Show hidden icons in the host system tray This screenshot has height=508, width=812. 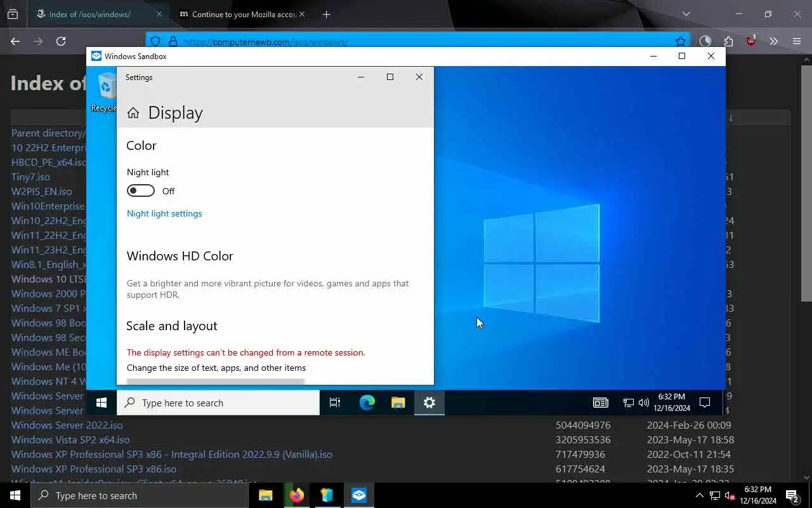(x=699, y=495)
